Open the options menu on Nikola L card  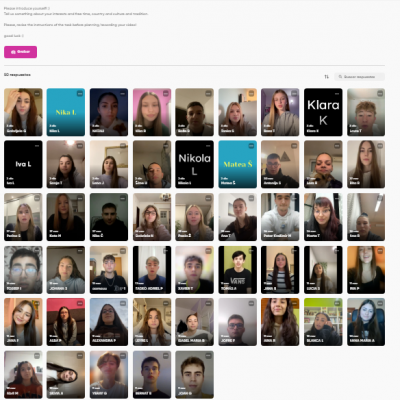[208, 146]
